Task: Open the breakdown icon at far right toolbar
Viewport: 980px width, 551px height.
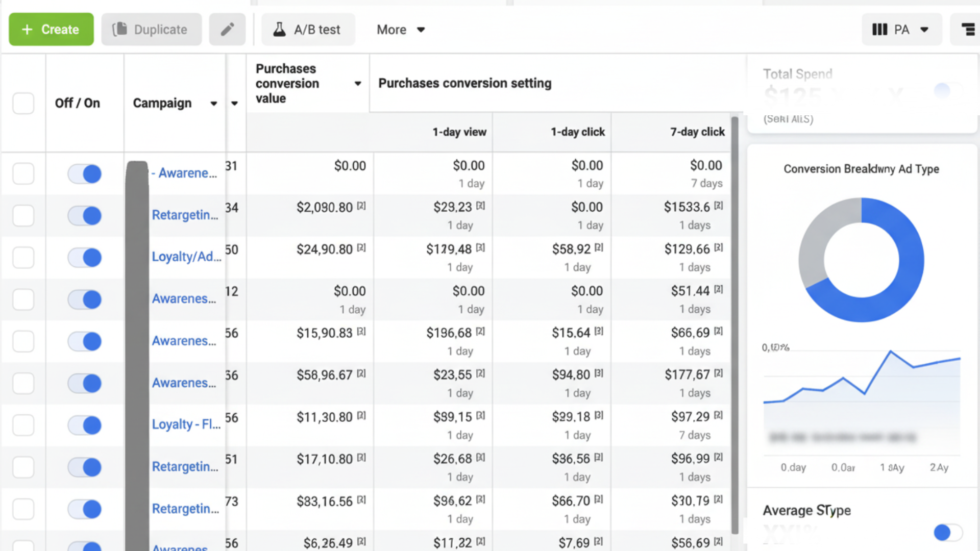Action: [968, 30]
